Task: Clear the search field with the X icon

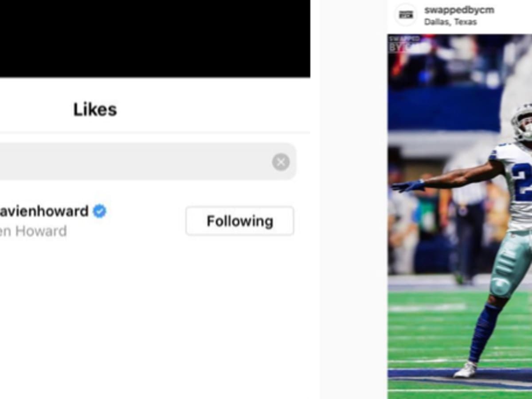Action: point(281,162)
